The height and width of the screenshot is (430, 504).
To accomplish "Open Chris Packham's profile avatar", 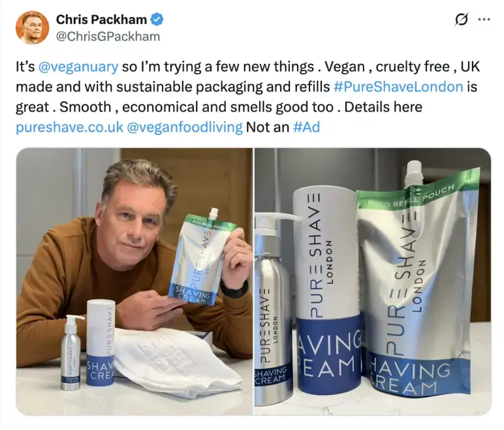I will click(32, 28).
